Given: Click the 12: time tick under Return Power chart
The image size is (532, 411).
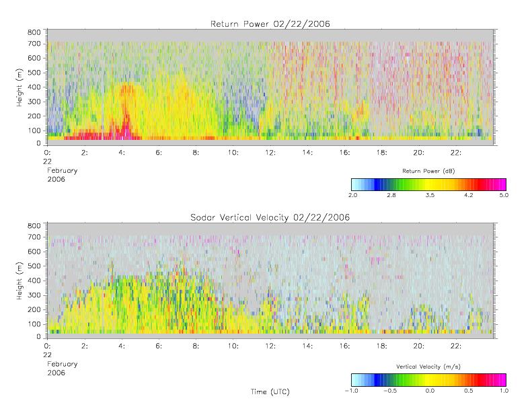Looking at the screenshot, I should tap(270, 153).
